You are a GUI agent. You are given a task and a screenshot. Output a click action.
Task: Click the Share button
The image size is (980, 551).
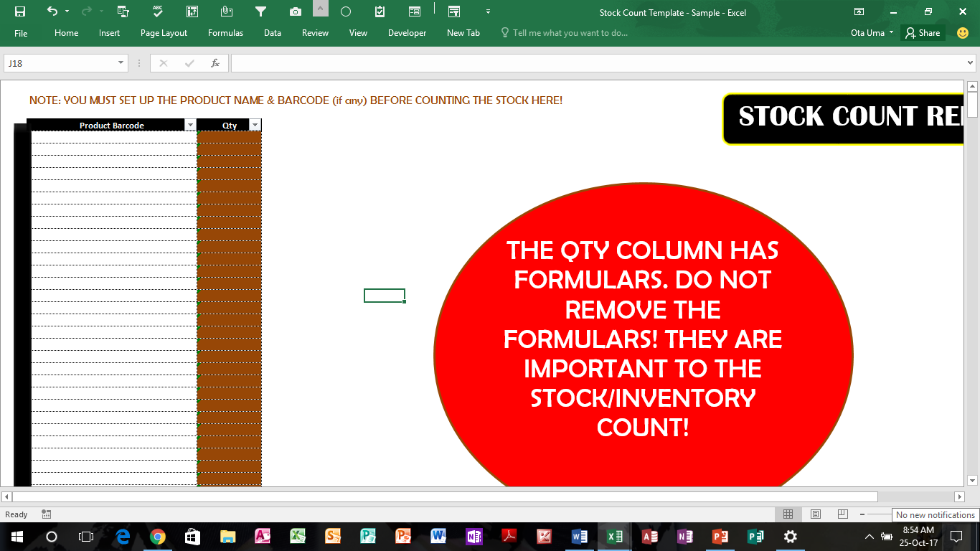coord(923,32)
